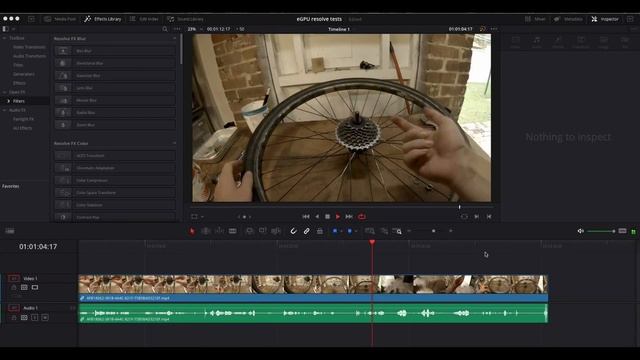Open the timeline view options icon
Viewport: 640px width, 360px height.
(10, 231)
